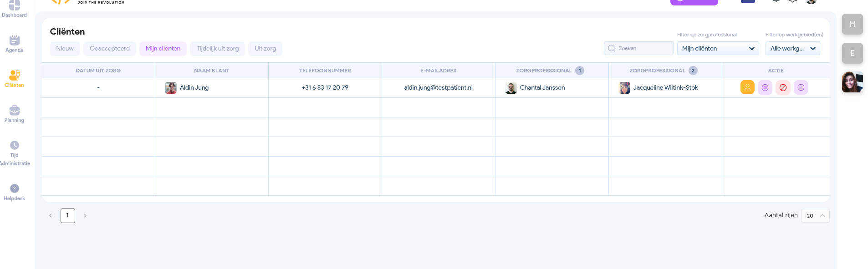Click the purple exclamation info action icon
This screenshot has width=868, height=269.
click(801, 87)
